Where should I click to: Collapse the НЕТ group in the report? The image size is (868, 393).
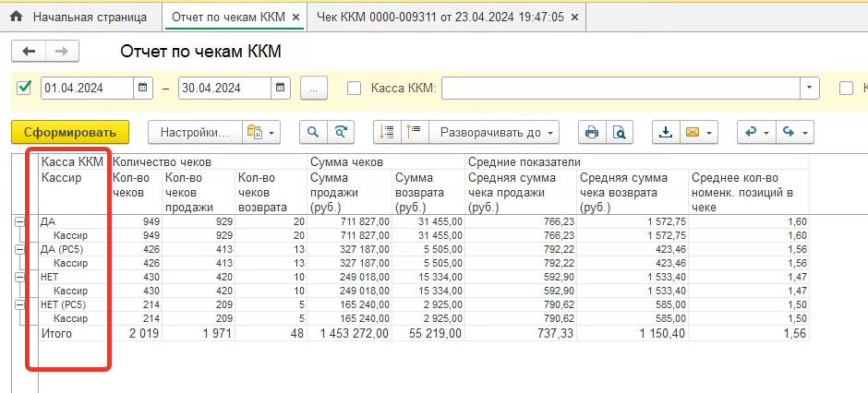coord(19,277)
